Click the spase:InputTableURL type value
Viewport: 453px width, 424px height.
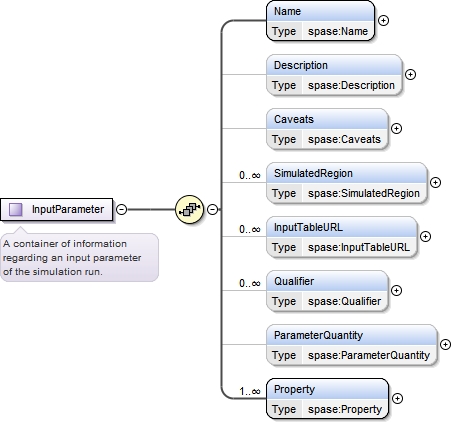(x=359, y=247)
